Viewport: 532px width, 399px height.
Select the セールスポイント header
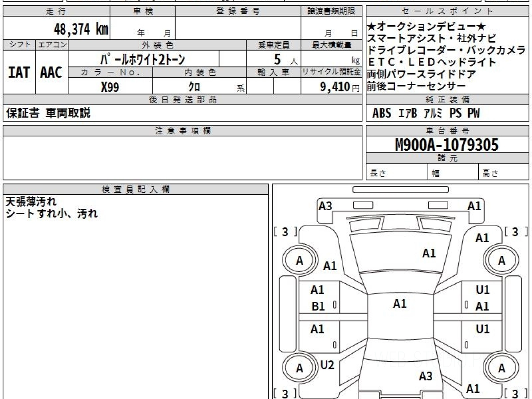coord(447,12)
